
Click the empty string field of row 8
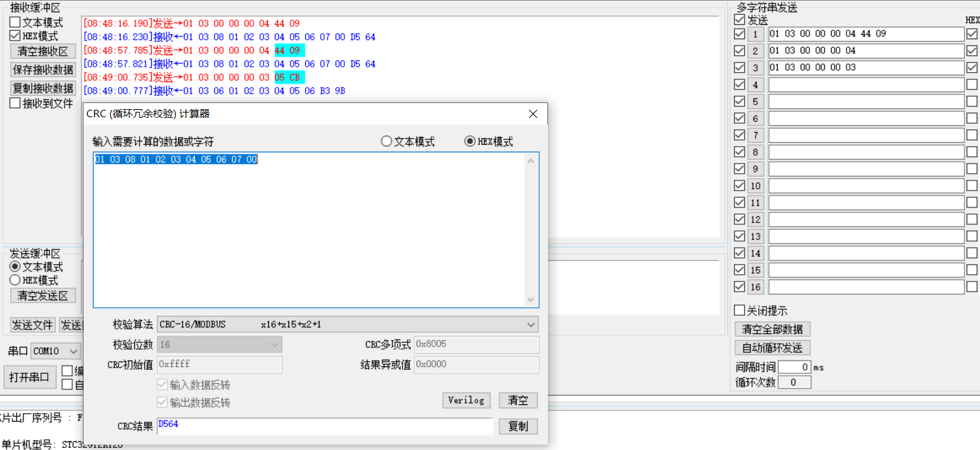[x=866, y=152]
